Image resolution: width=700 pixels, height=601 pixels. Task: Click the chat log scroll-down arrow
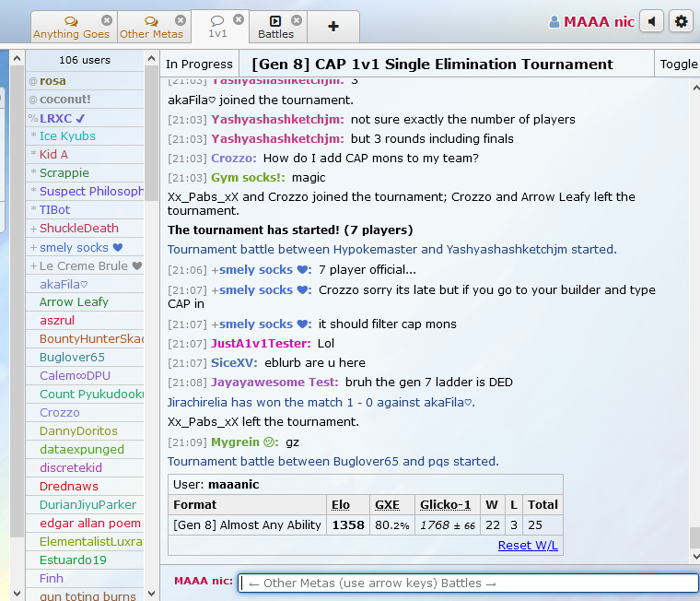[695, 557]
